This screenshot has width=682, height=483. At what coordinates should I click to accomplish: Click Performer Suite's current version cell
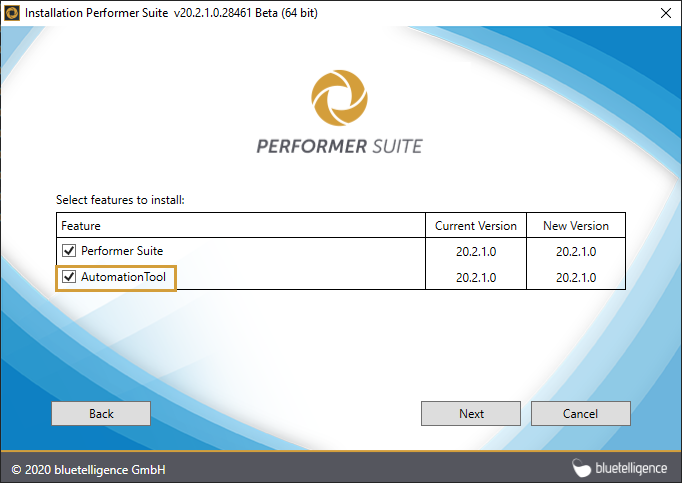(476, 252)
